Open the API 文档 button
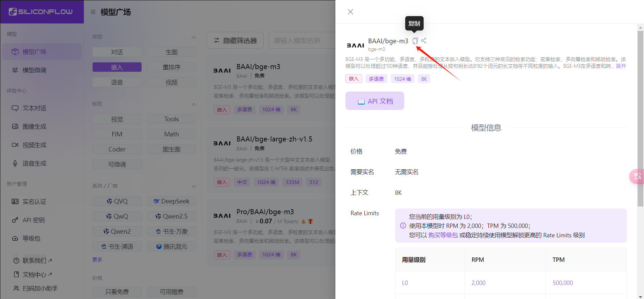The height and width of the screenshot is (299, 644). [x=375, y=101]
